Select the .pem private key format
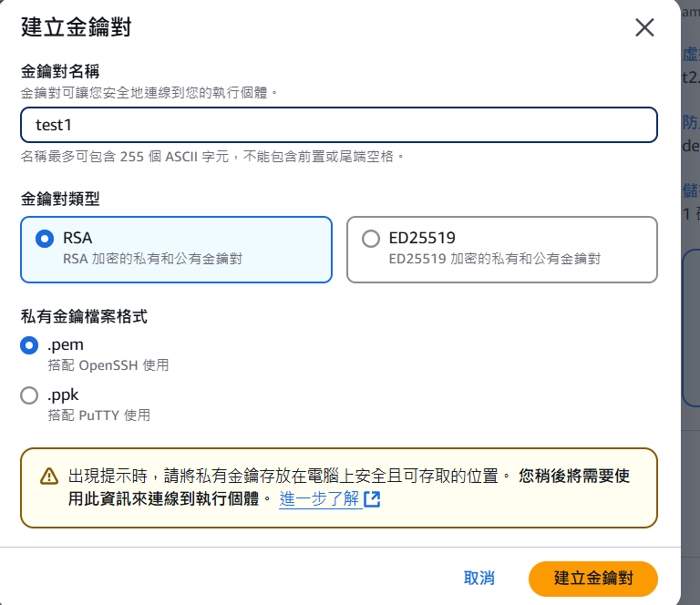 [x=29, y=345]
